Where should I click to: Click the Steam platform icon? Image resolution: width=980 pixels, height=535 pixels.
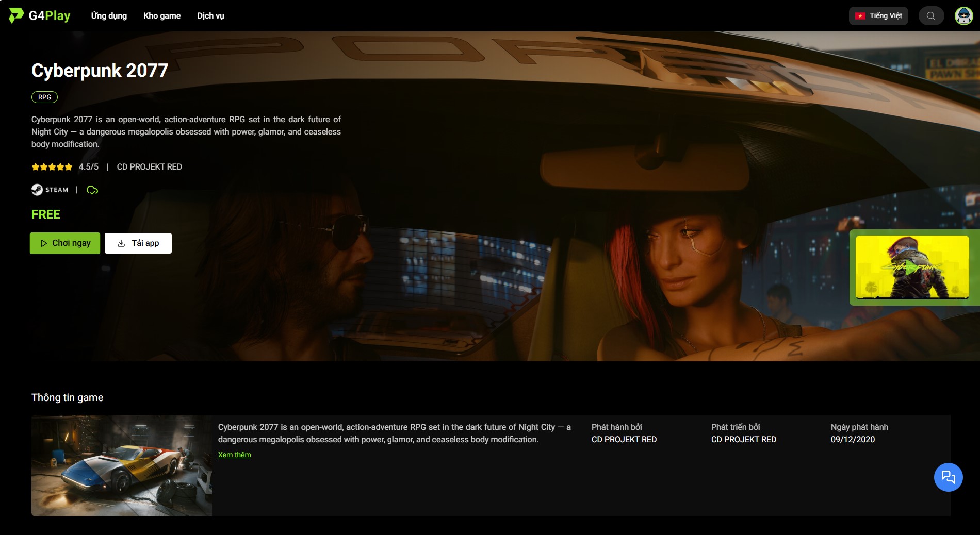(50, 190)
